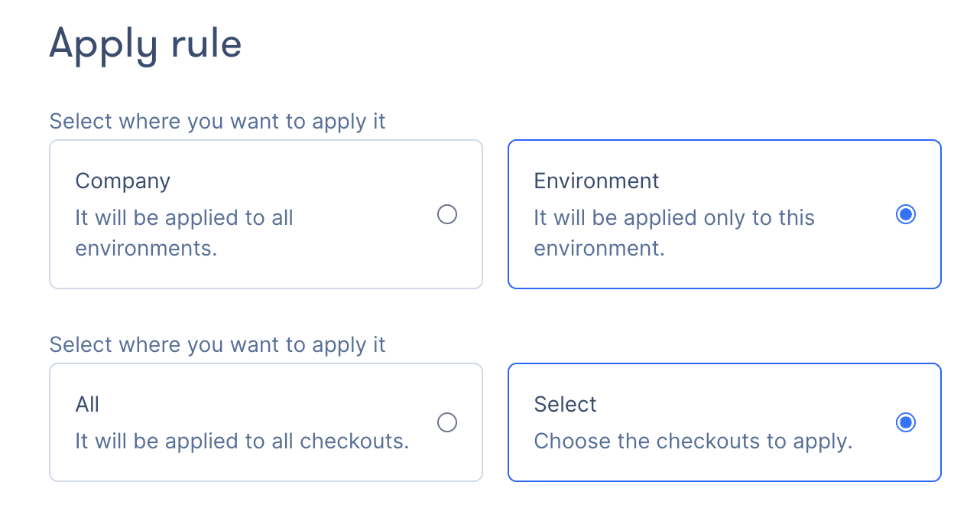Select the Environment radio button
Viewport: 980px width, 505px height.
click(x=906, y=214)
